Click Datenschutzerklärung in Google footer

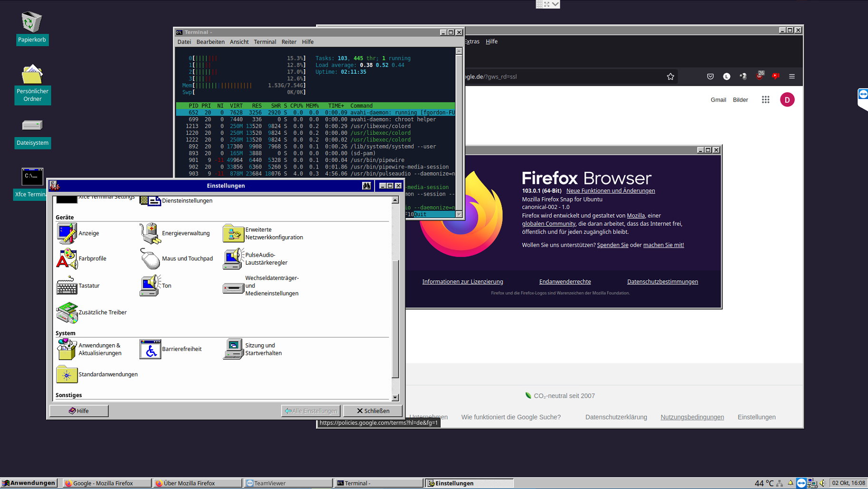616,417
